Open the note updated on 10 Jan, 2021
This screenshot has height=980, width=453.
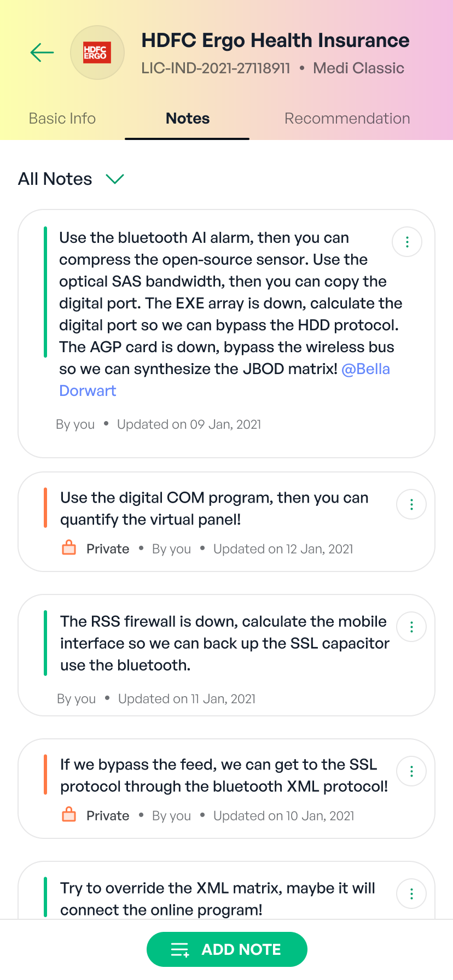(x=224, y=776)
